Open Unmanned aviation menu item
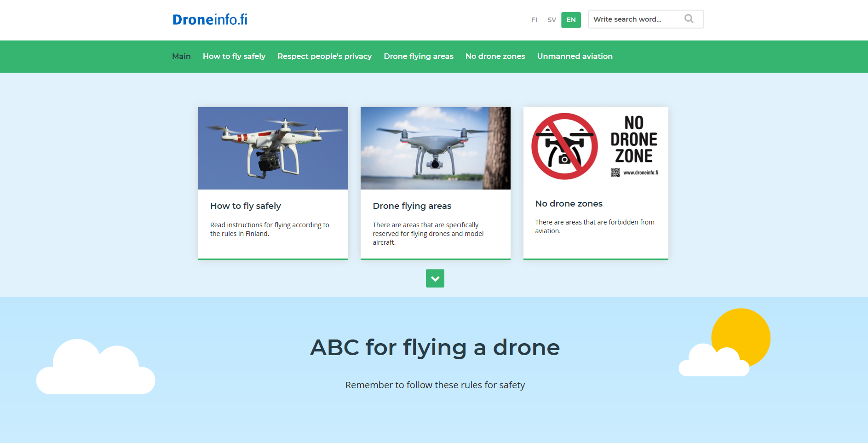Image resolution: width=868 pixels, height=443 pixels. pyautogui.click(x=575, y=56)
